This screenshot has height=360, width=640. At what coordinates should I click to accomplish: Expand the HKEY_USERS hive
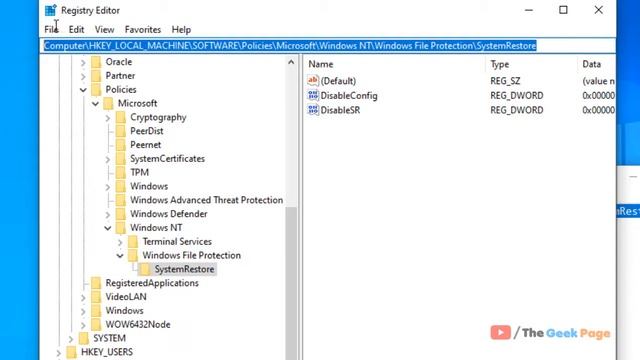[x=59, y=353]
